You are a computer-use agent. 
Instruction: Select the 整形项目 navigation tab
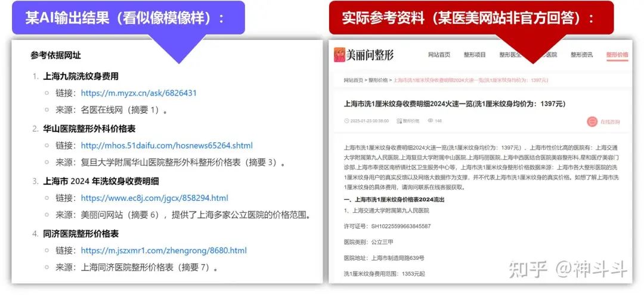pyautogui.click(x=475, y=55)
